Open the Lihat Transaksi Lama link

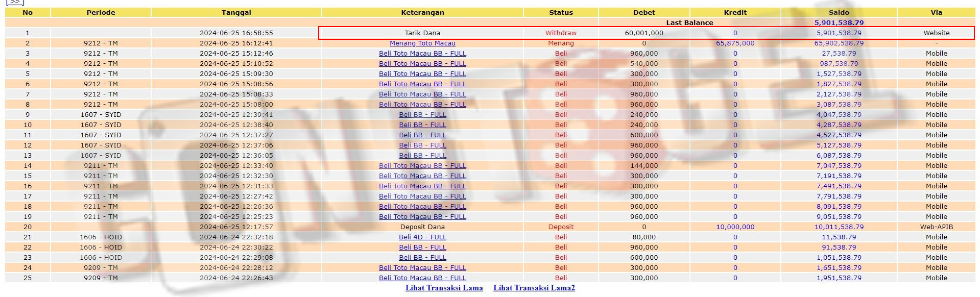point(444,288)
